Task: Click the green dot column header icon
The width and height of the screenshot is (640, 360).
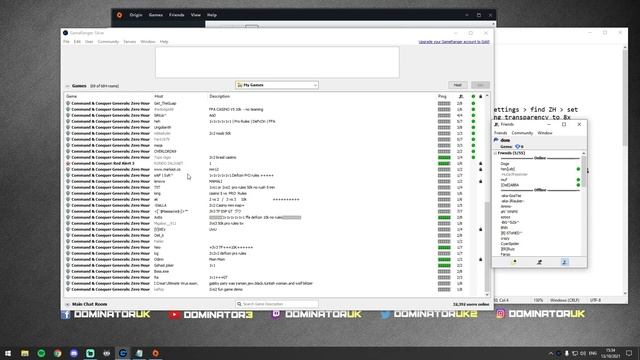Action: click(473, 97)
